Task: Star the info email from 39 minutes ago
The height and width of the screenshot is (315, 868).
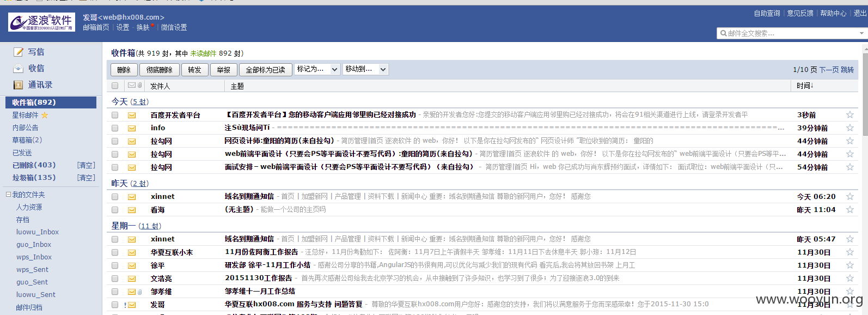Action: click(x=849, y=128)
